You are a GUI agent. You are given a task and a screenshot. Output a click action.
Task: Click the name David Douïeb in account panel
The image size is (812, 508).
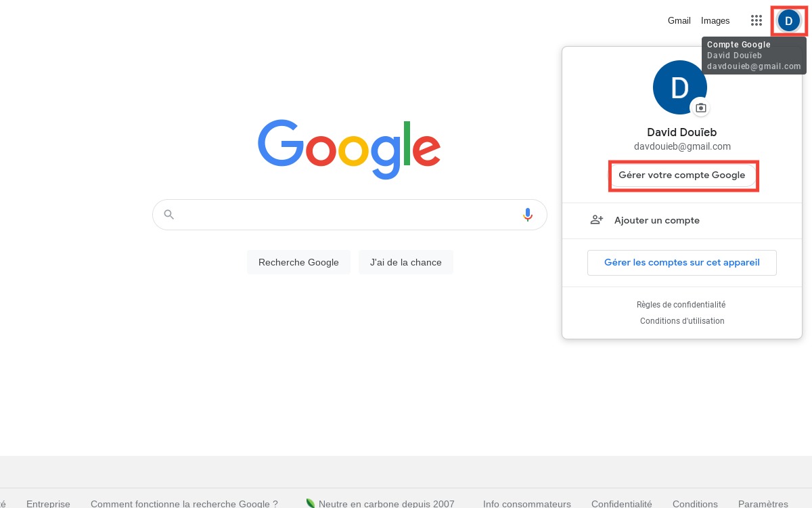pyautogui.click(x=682, y=132)
